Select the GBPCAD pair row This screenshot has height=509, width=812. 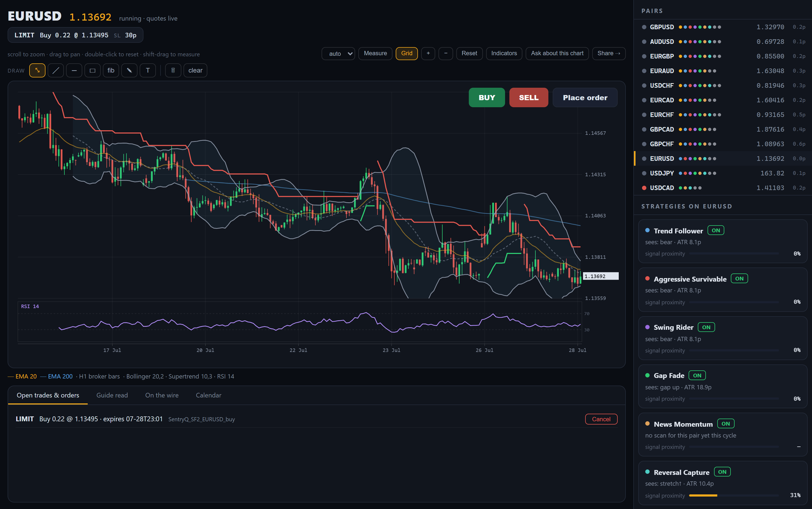point(723,130)
